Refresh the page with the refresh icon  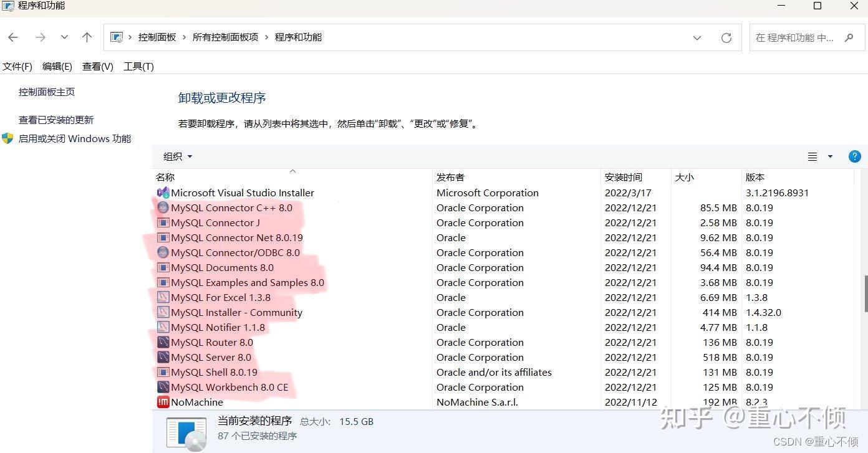click(x=726, y=37)
